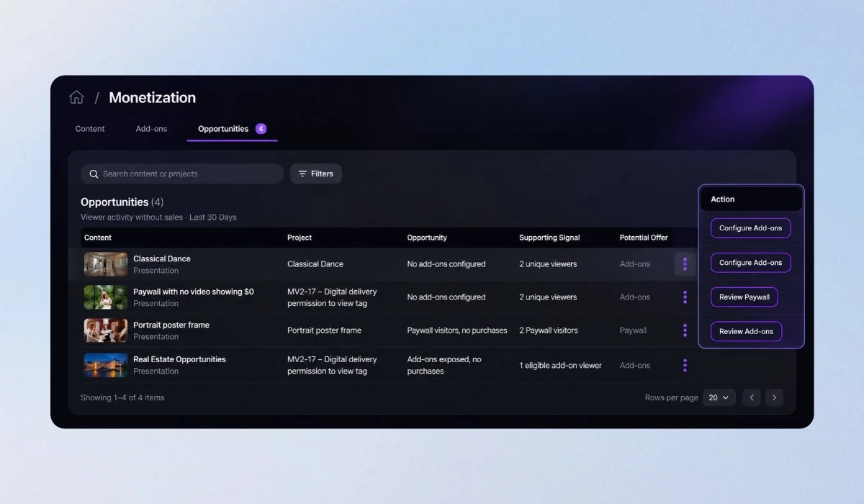Click '2 Paywall visitors' signal cell
The height and width of the screenshot is (504, 864).
549,330
